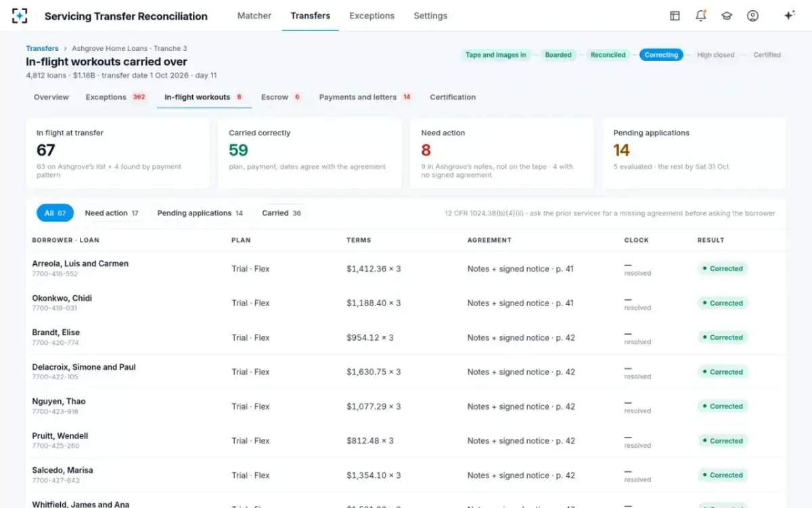The width and height of the screenshot is (812, 508).
Task: Open the Need action 8 summary card
Action: pyautogui.click(x=502, y=154)
